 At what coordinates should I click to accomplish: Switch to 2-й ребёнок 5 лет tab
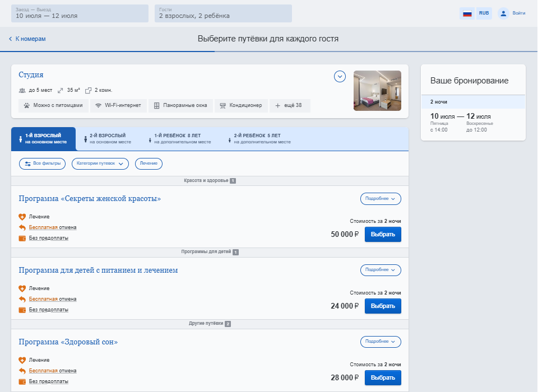coord(259,139)
